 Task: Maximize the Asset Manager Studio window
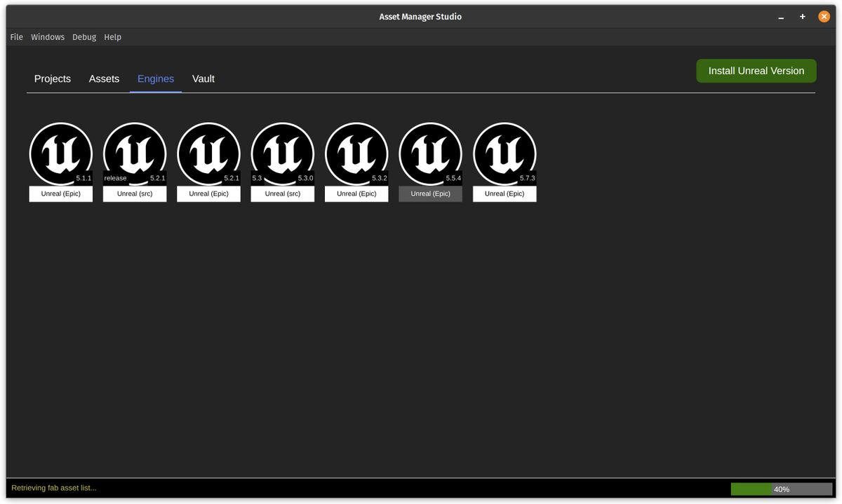click(x=803, y=17)
